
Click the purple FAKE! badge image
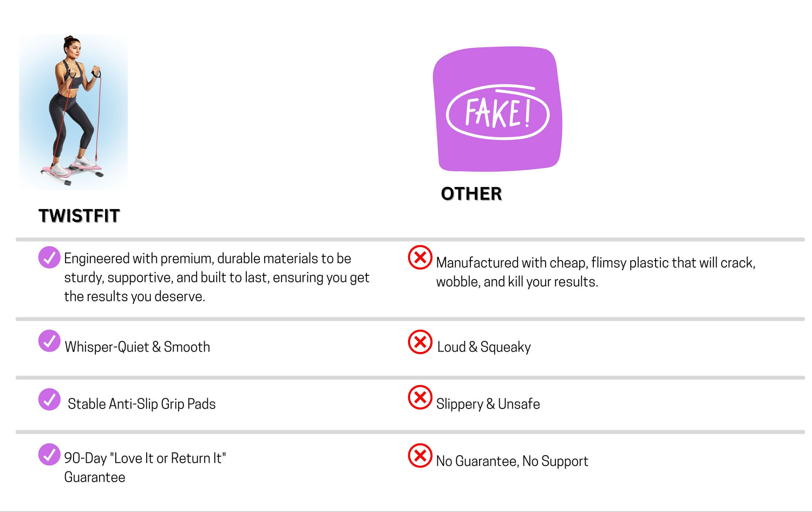tap(497, 109)
